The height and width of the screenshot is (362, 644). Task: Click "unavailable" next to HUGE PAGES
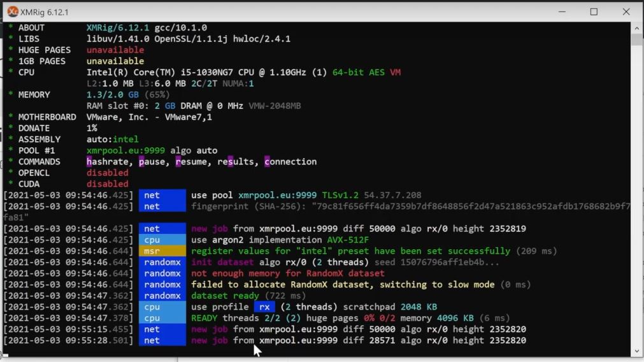coord(115,50)
